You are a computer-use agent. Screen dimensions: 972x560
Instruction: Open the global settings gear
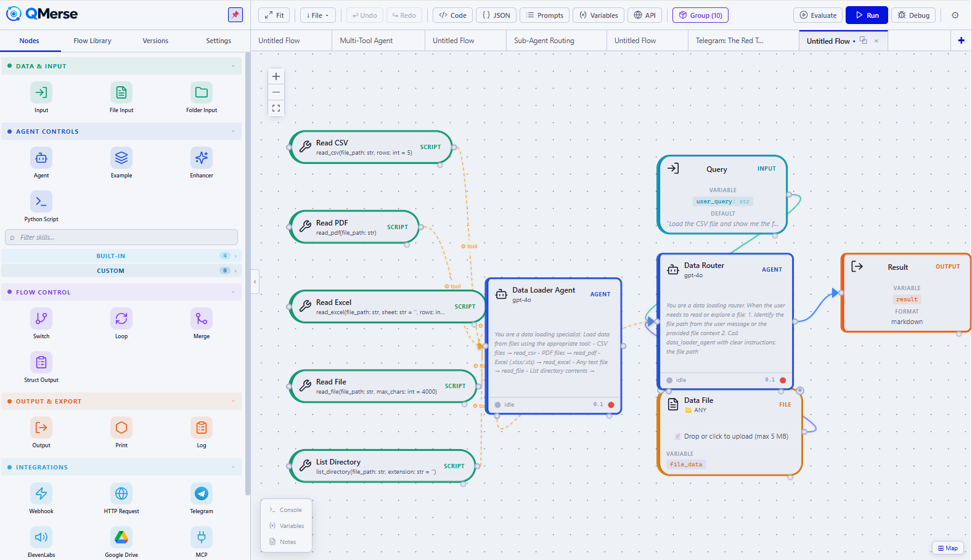[955, 15]
